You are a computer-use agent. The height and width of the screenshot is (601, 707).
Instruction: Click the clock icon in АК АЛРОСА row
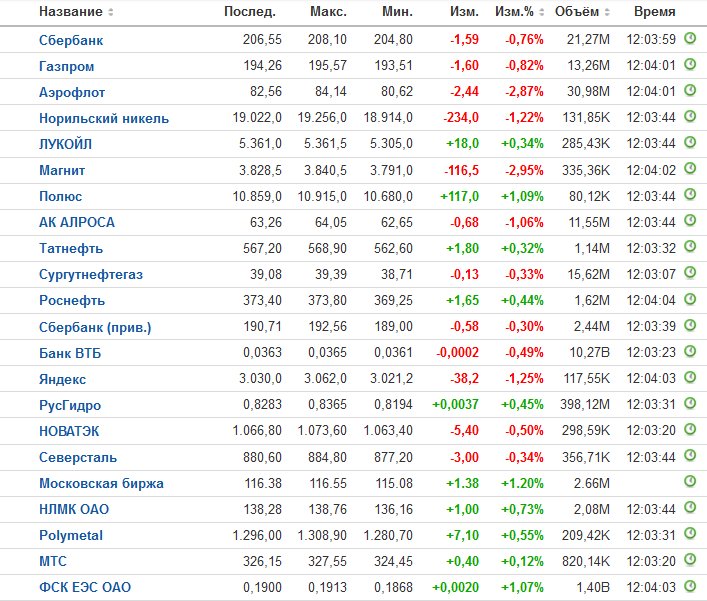click(690, 220)
